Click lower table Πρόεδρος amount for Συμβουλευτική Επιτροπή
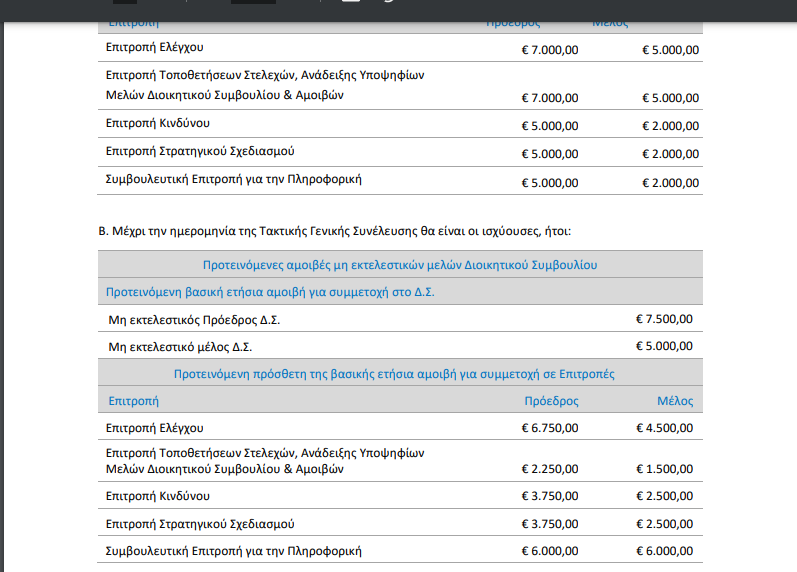 point(549,551)
